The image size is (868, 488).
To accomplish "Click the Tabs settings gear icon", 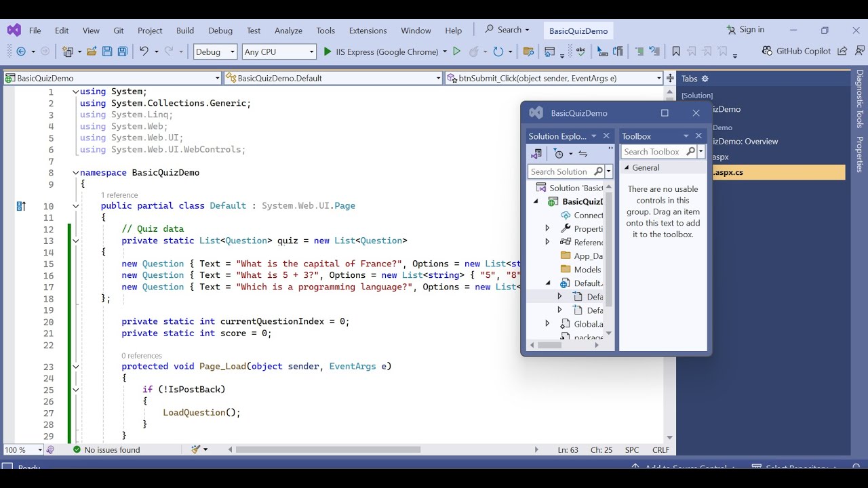I will pyautogui.click(x=705, y=79).
